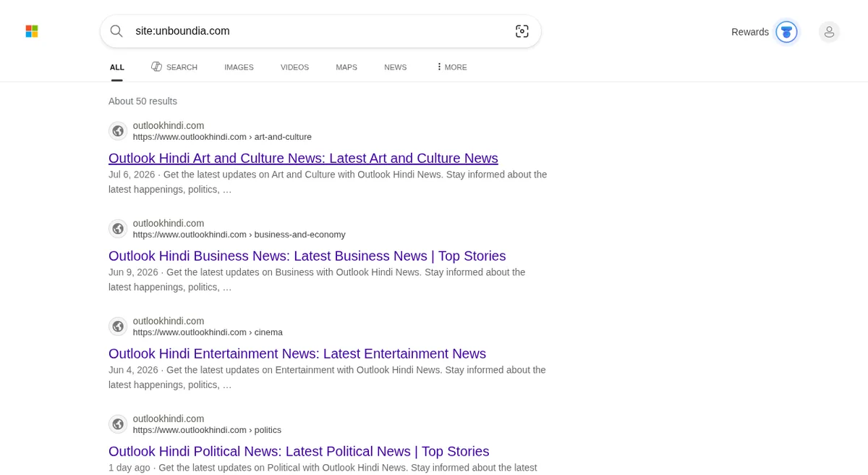Open visual search camera icon
The width and height of the screenshot is (868, 475).
[x=522, y=31]
